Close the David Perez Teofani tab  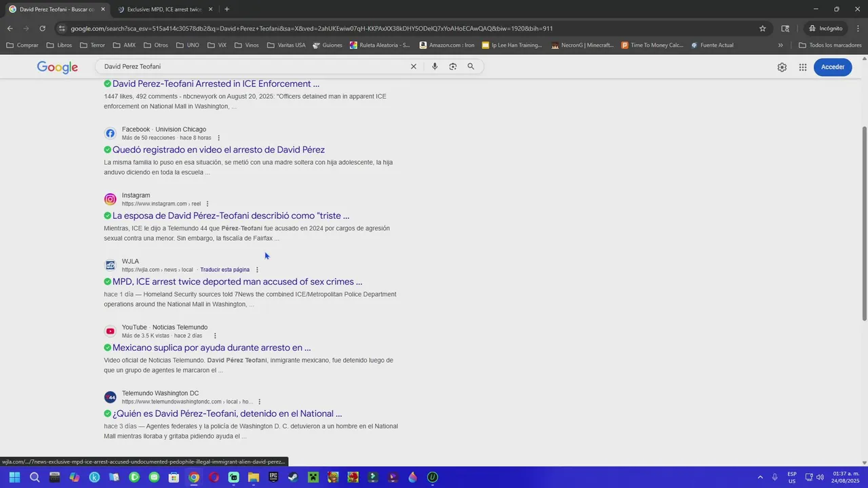[103, 9]
